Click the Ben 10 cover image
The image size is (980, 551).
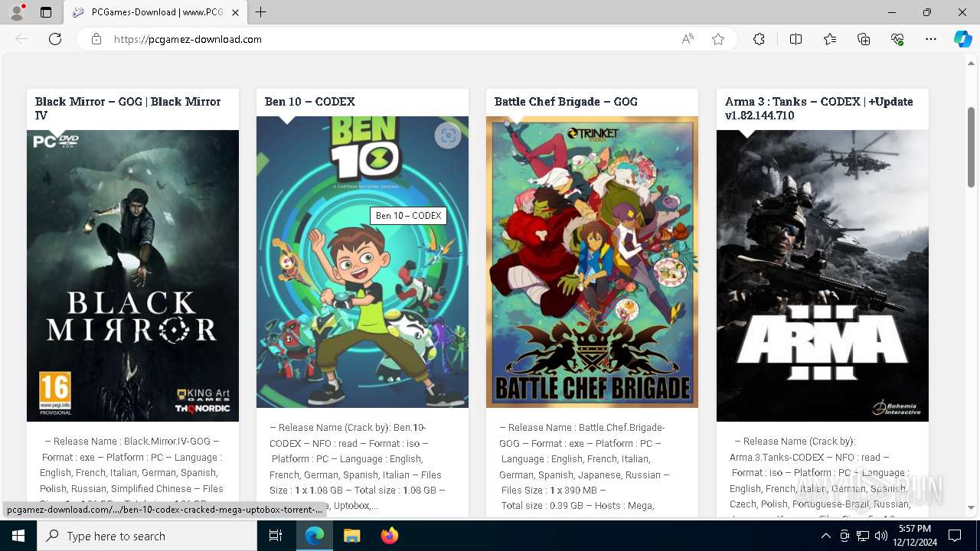(x=362, y=262)
